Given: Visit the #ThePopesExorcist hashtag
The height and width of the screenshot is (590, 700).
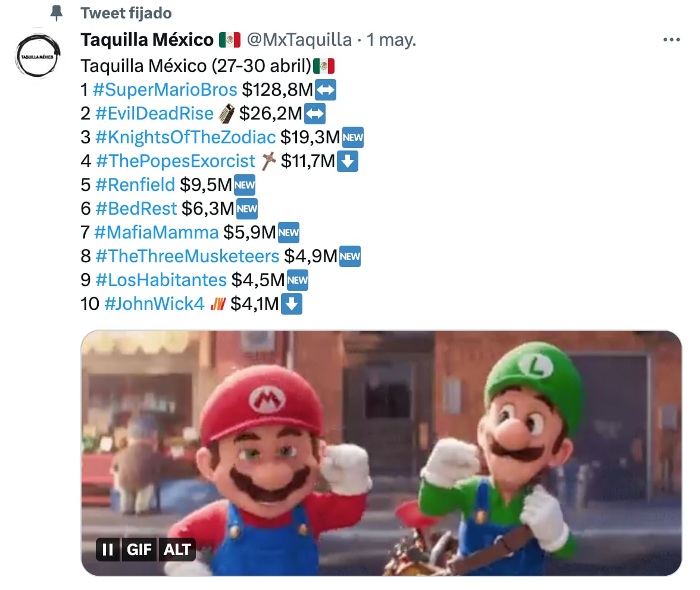Looking at the screenshot, I should pyautogui.click(x=175, y=161).
